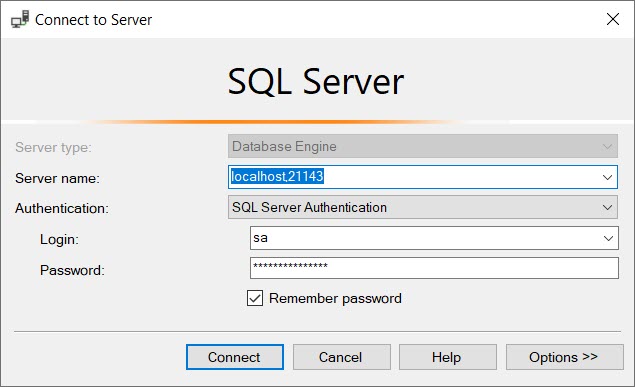Click the "SQL Server" banner heading

tap(316, 82)
